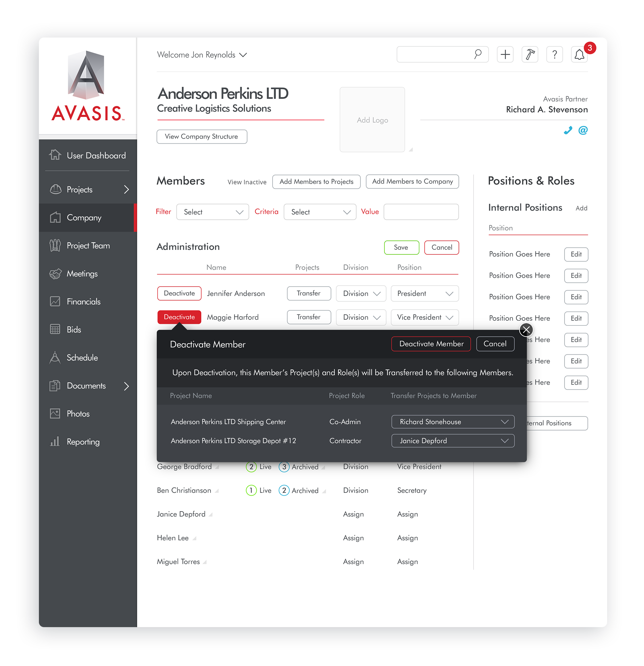Click the Photos icon in sidebar
The width and height of the screenshot is (644, 666).
coord(55,413)
